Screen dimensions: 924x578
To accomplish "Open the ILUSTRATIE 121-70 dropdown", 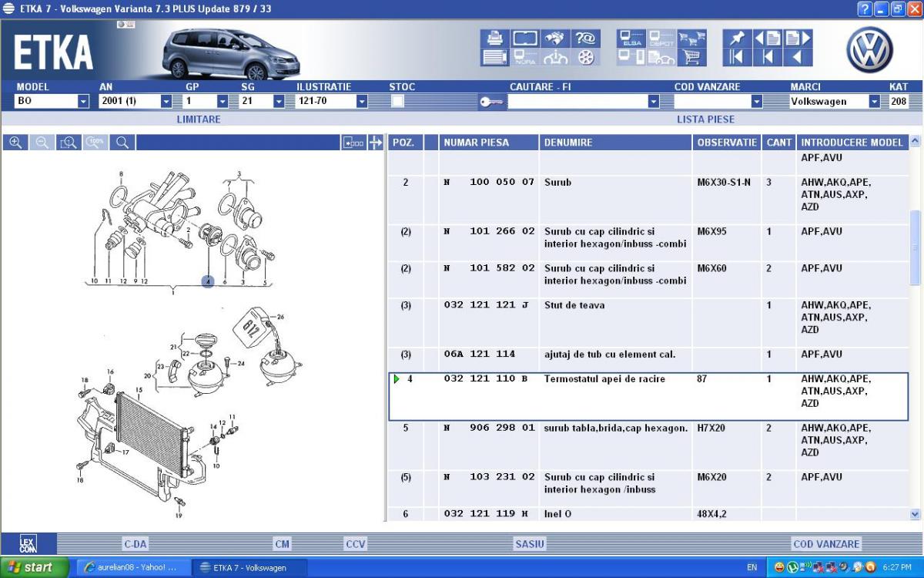I will pos(362,101).
